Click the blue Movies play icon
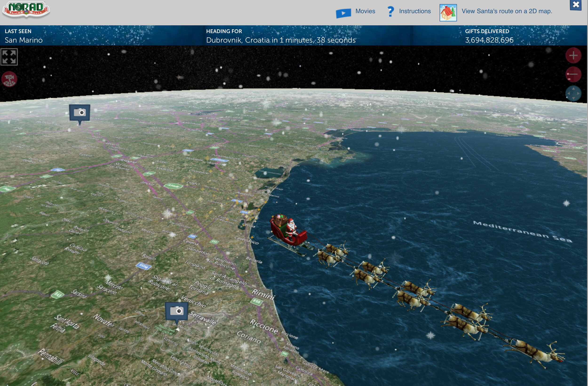This screenshot has width=588, height=386. (x=343, y=13)
